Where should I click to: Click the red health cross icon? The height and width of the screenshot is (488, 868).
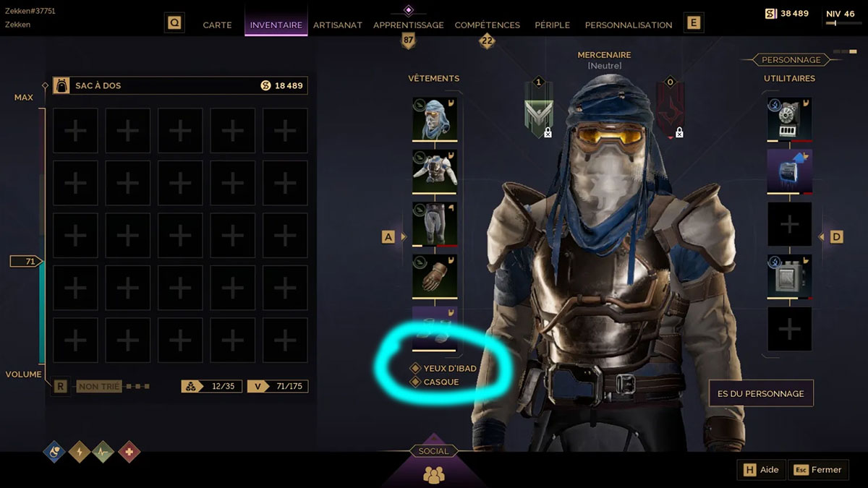[x=129, y=453]
